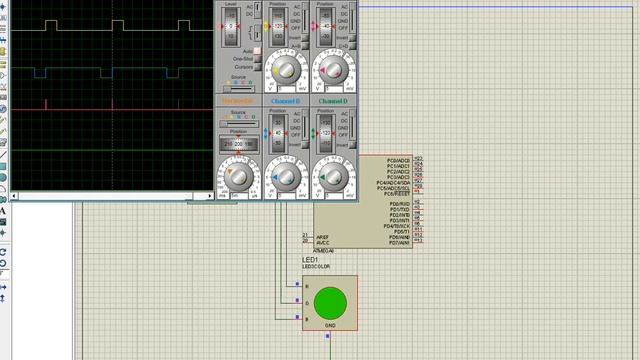Select the 2D arc drawing tool

click(x=3, y=189)
